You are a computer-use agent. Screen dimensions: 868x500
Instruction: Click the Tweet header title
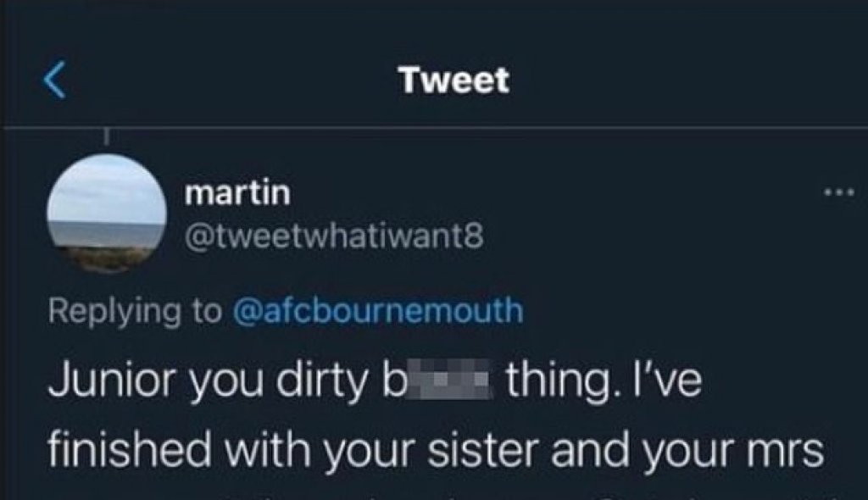(453, 81)
